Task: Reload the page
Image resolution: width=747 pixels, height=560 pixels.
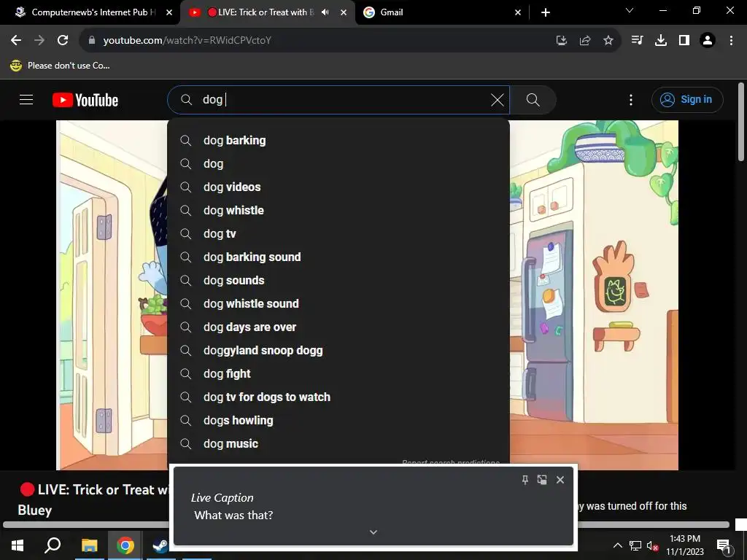Action: point(63,40)
